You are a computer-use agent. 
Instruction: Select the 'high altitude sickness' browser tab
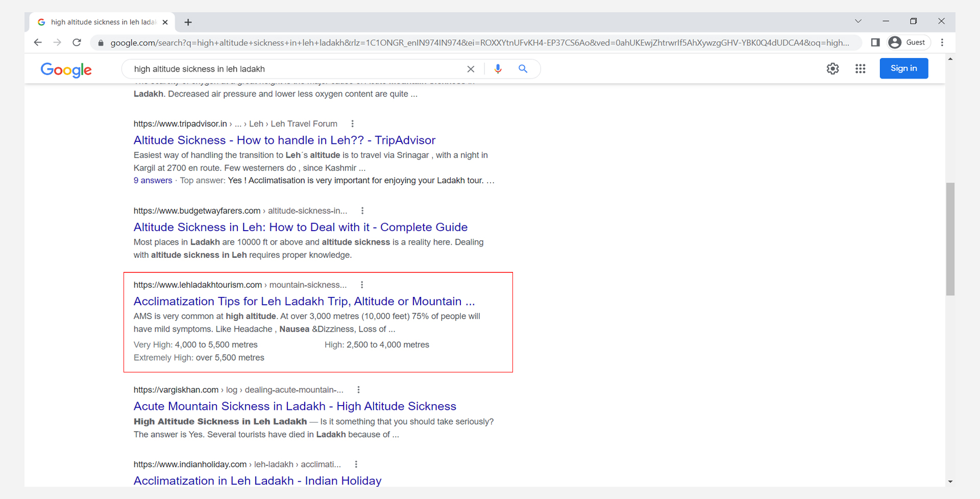(103, 22)
